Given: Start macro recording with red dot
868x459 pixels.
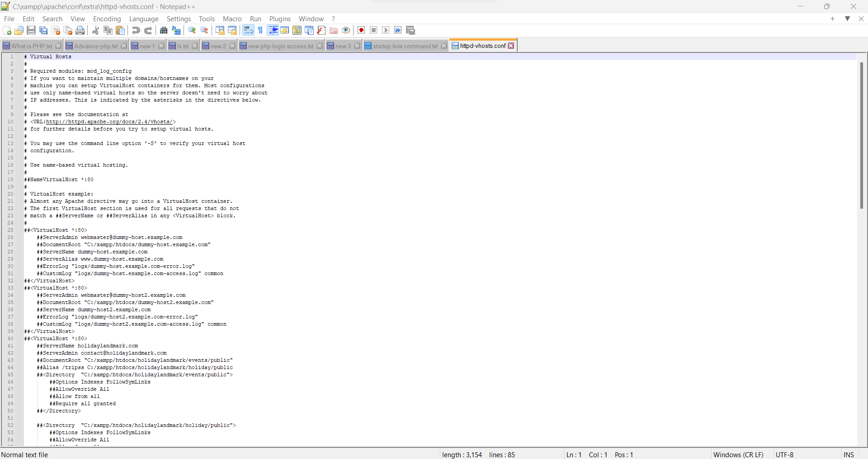Looking at the screenshot, I should point(361,30).
